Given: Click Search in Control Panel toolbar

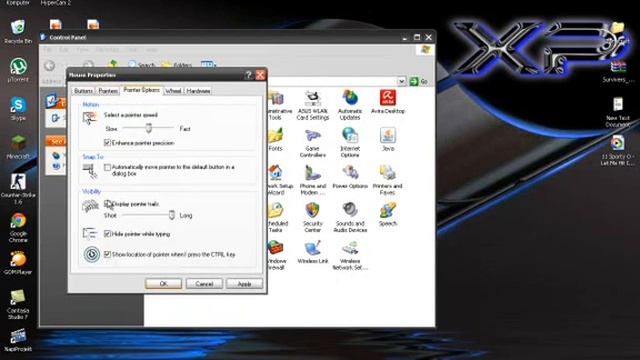Looking at the screenshot, I should point(142,65).
